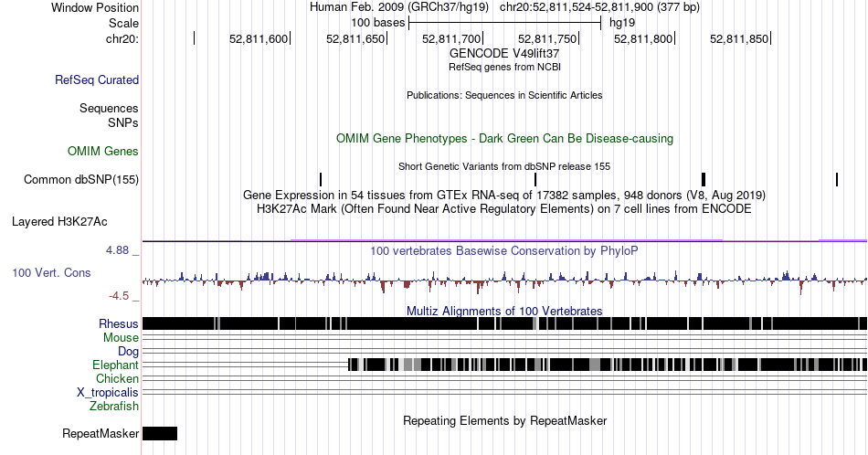Click 'Short Genetic Variants from dbSNP release 155'
Viewport: 868px width, 455px height.
click(x=504, y=166)
